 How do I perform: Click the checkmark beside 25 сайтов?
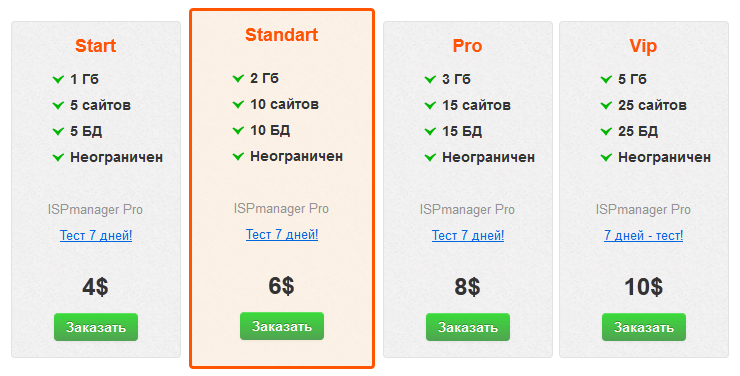(606, 105)
